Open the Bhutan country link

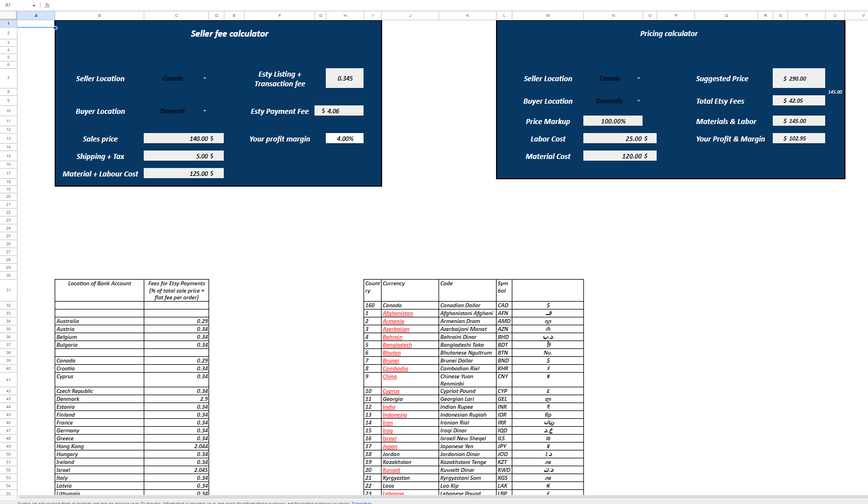point(392,353)
